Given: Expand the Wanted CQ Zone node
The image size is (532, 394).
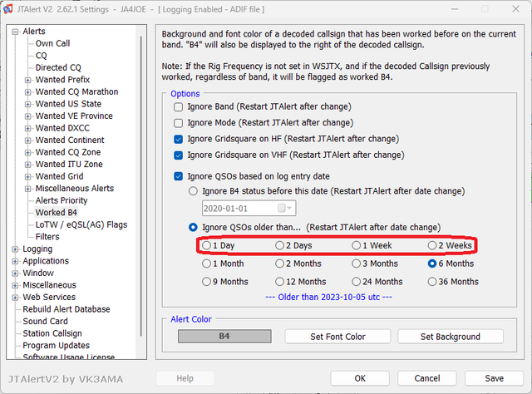Looking at the screenshot, I should point(27,152).
